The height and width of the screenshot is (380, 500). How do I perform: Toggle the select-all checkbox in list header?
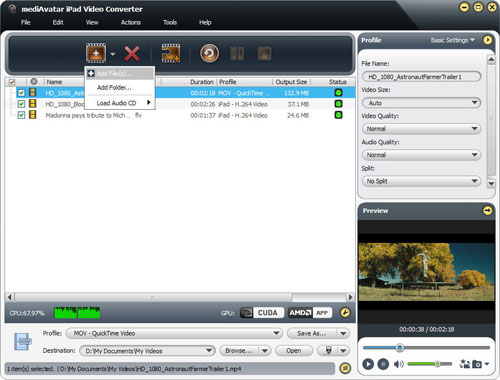[12, 82]
